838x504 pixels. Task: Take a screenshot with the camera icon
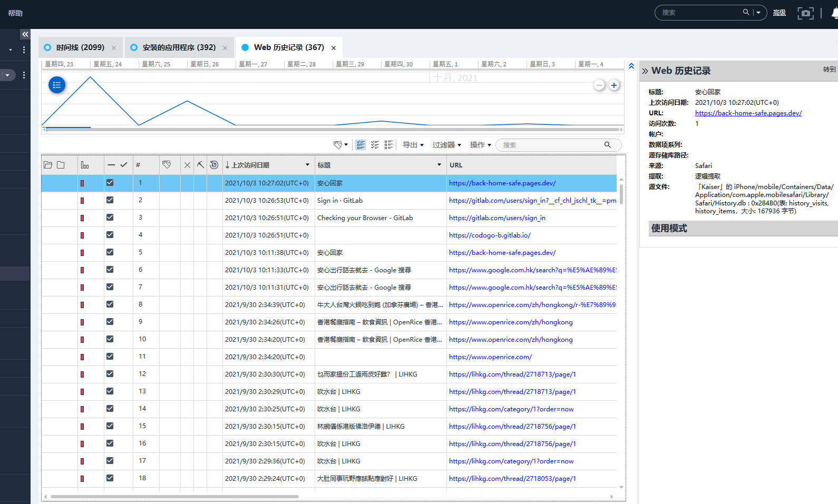point(805,13)
